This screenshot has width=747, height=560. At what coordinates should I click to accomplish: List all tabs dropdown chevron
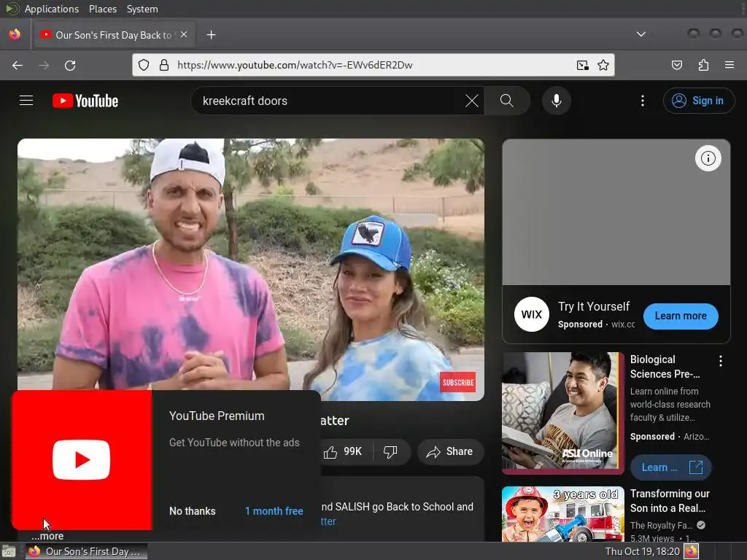pyautogui.click(x=641, y=34)
